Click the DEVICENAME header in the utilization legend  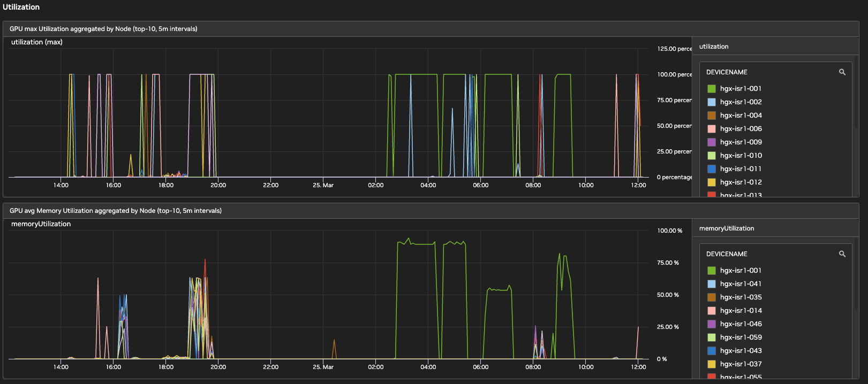pyautogui.click(x=727, y=72)
